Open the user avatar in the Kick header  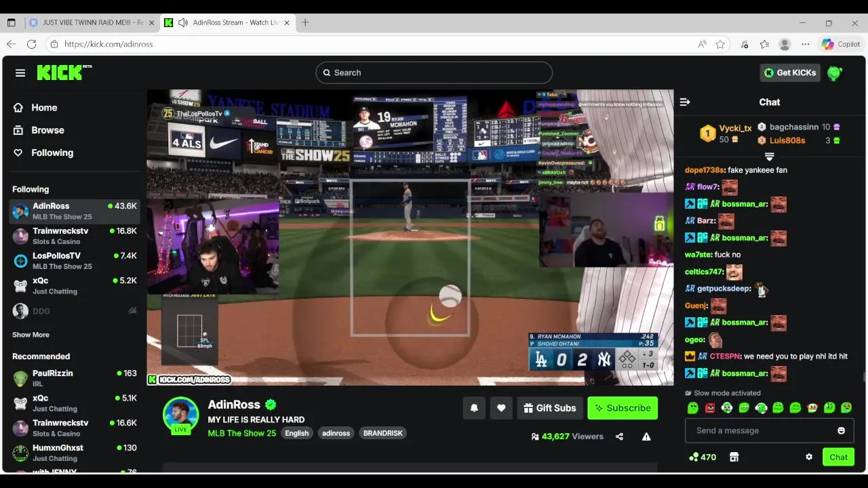click(x=835, y=73)
